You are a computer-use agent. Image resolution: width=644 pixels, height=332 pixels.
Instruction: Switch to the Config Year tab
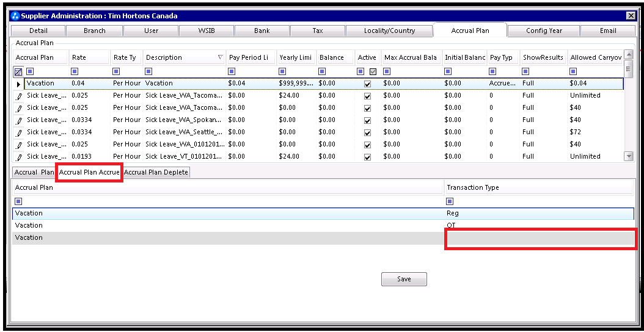tap(544, 31)
